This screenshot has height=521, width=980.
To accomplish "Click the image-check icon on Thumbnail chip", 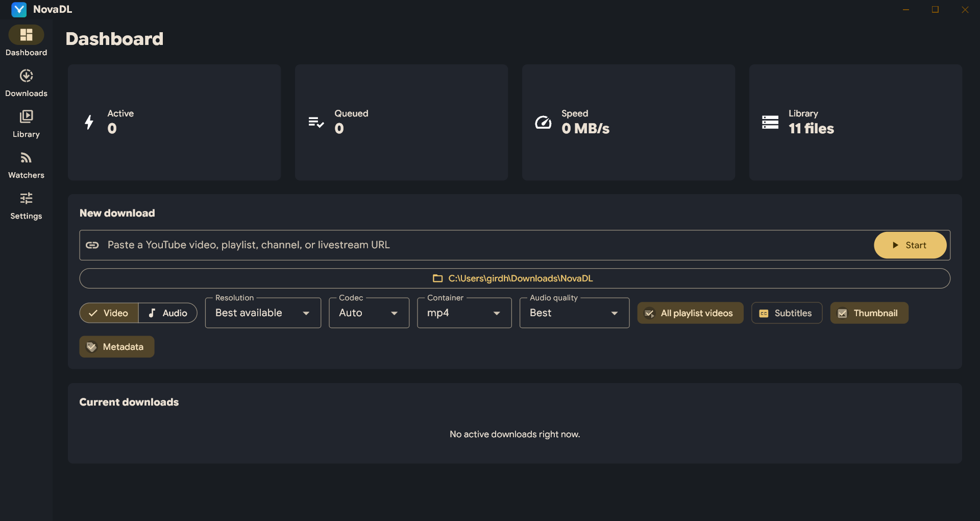I will [842, 314].
